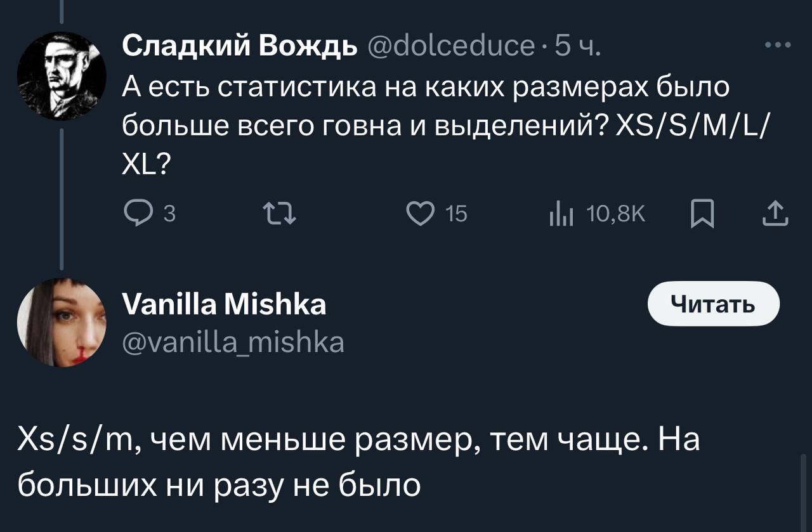812x532 pixels.
Task: Click the Vanilla Mishka display name
Action: 223,304
